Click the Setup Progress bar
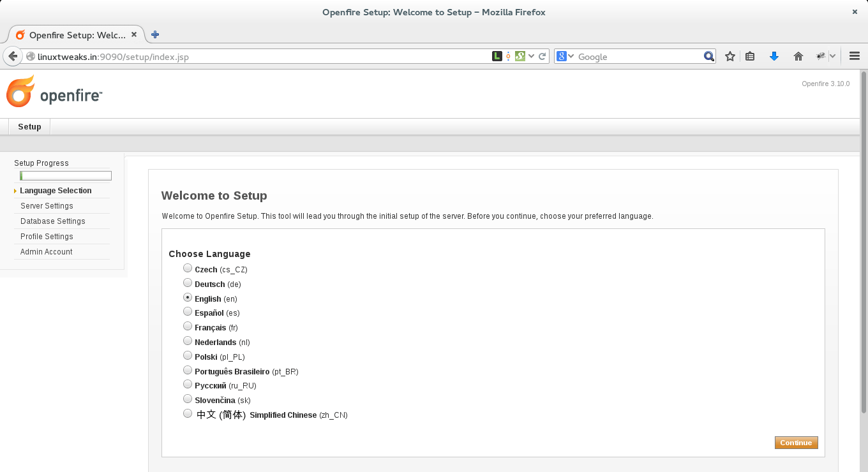Viewport: 868px width, 472px height. tap(66, 176)
